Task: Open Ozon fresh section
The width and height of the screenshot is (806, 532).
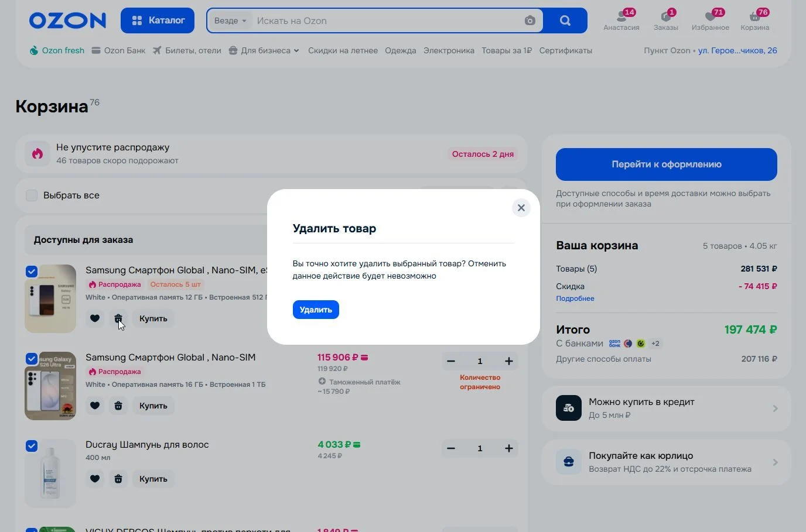Action: [x=57, y=50]
